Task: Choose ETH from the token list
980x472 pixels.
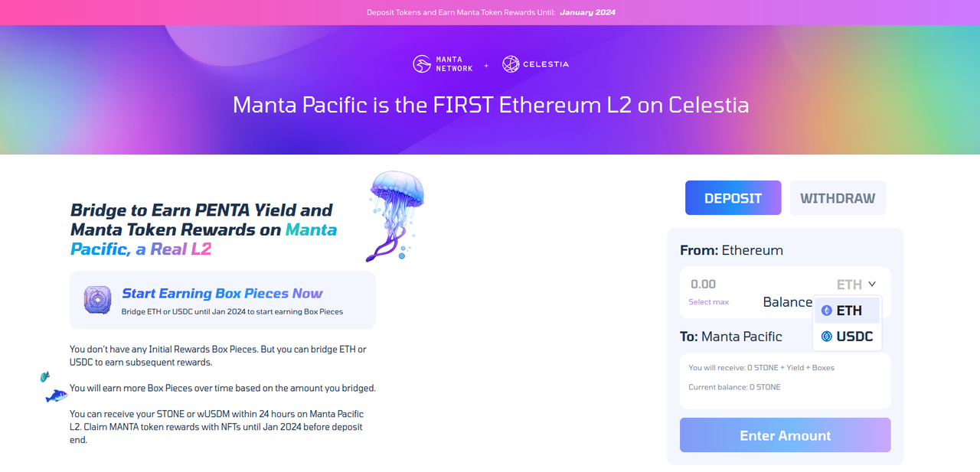Action: coord(848,311)
